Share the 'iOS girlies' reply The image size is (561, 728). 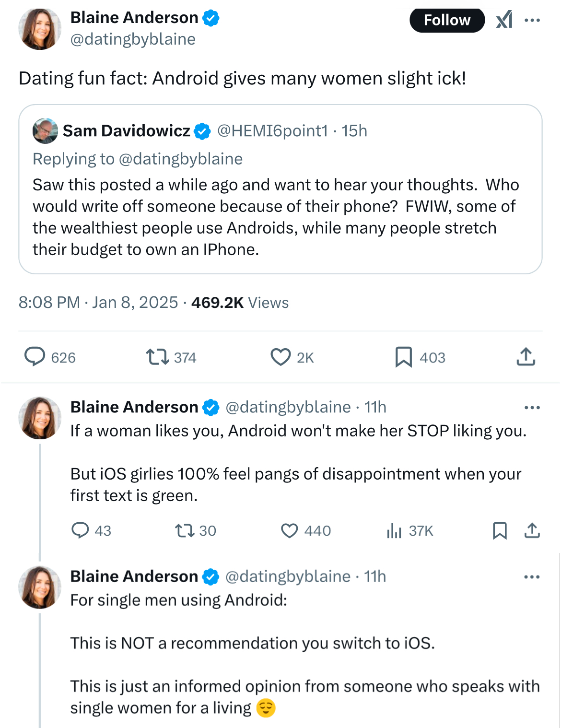(532, 530)
